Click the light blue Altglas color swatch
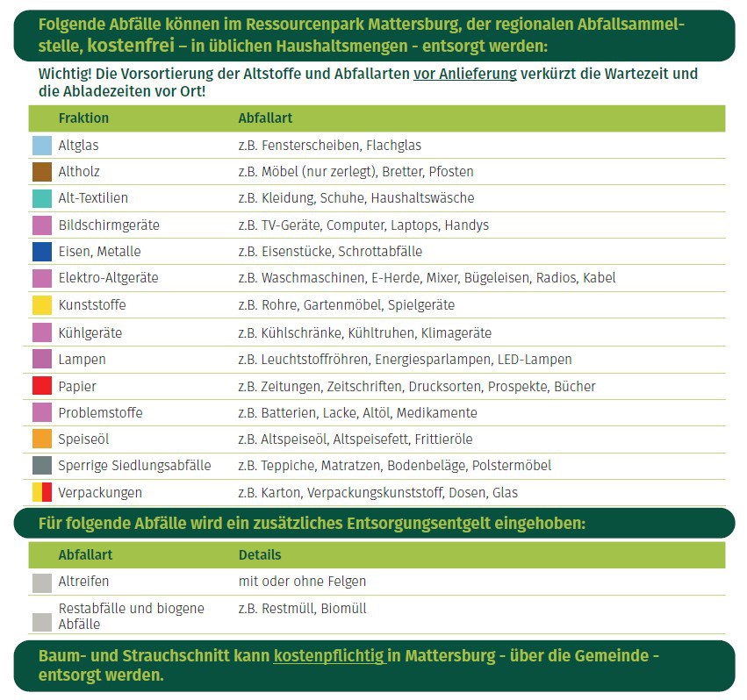The height and width of the screenshot is (700, 747). coord(42,146)
